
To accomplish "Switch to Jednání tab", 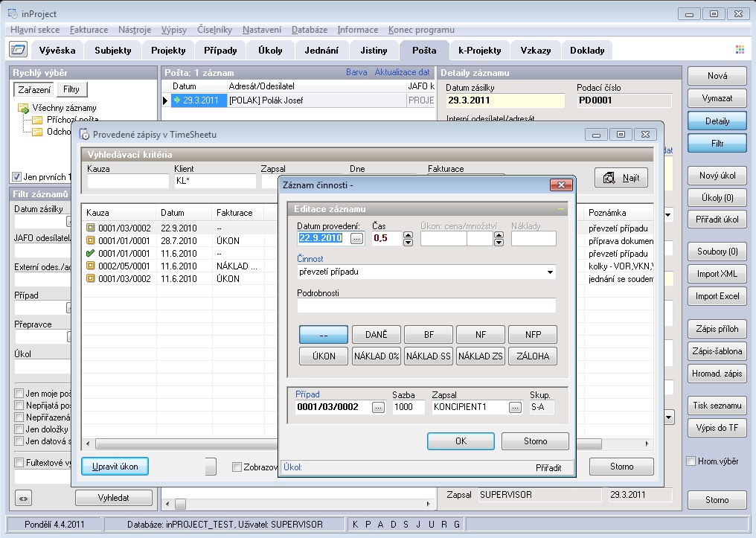I will pos(321,50).
